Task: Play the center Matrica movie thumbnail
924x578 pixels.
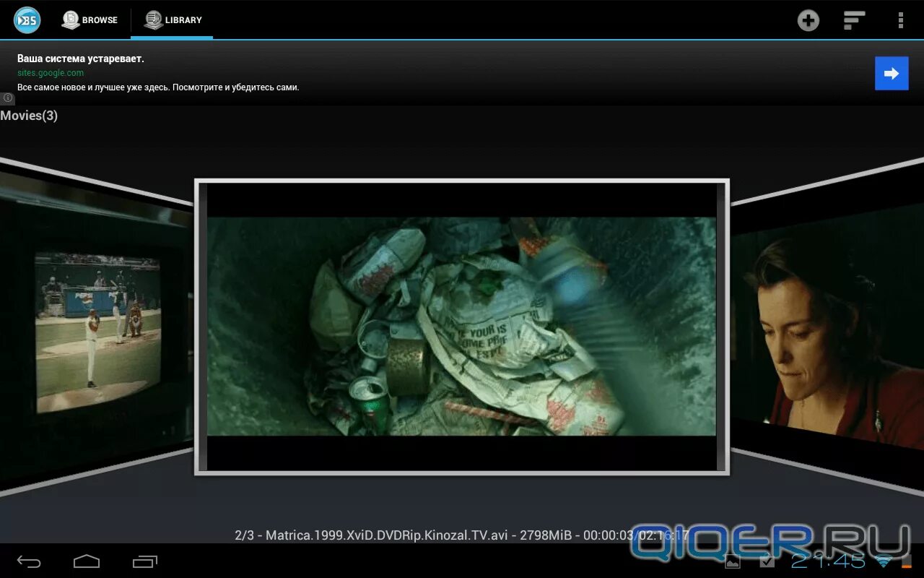Action: (462, 327)
